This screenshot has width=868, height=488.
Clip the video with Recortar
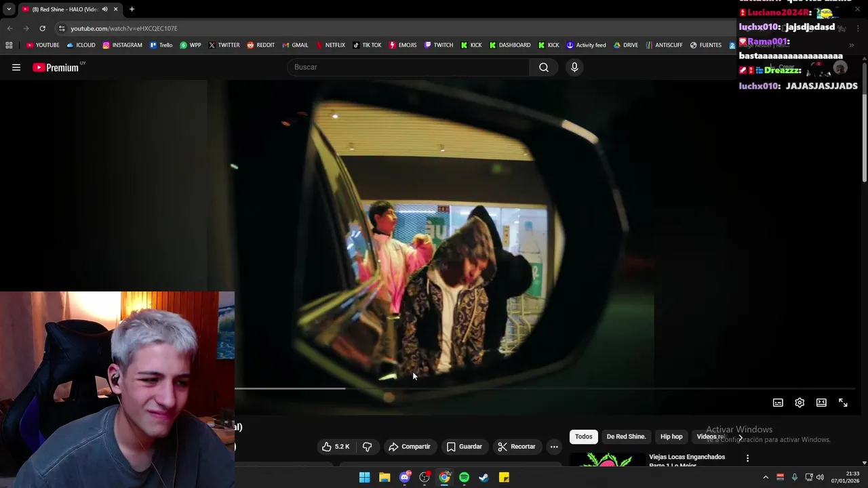517,447
